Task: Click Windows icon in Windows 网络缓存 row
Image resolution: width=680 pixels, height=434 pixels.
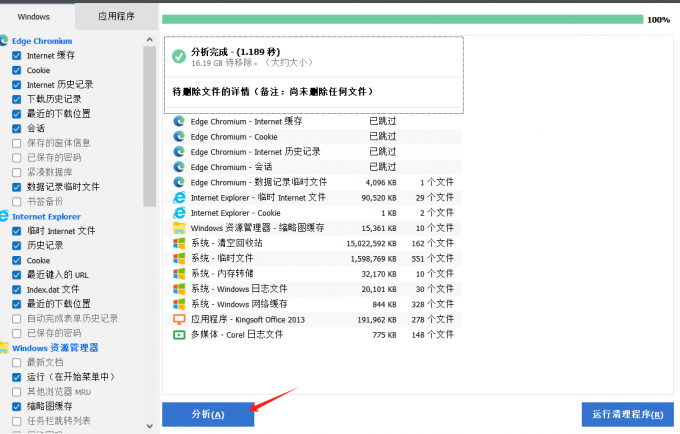Action: pyautogui.click(x=179, y=304)
